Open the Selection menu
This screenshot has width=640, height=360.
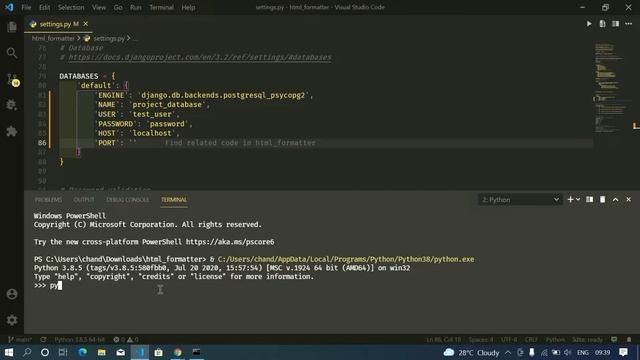[71, 7]
